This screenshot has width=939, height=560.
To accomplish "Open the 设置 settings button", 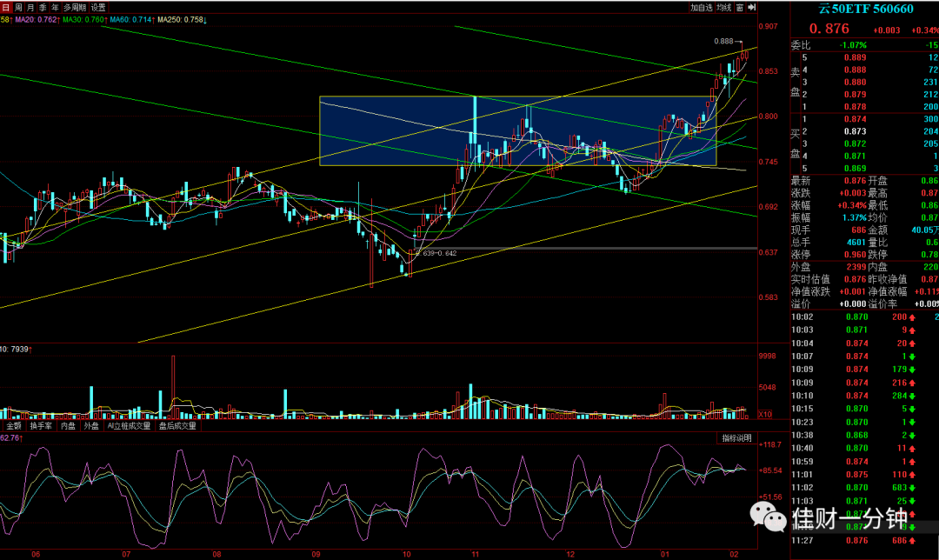I will tap(98, 8).
